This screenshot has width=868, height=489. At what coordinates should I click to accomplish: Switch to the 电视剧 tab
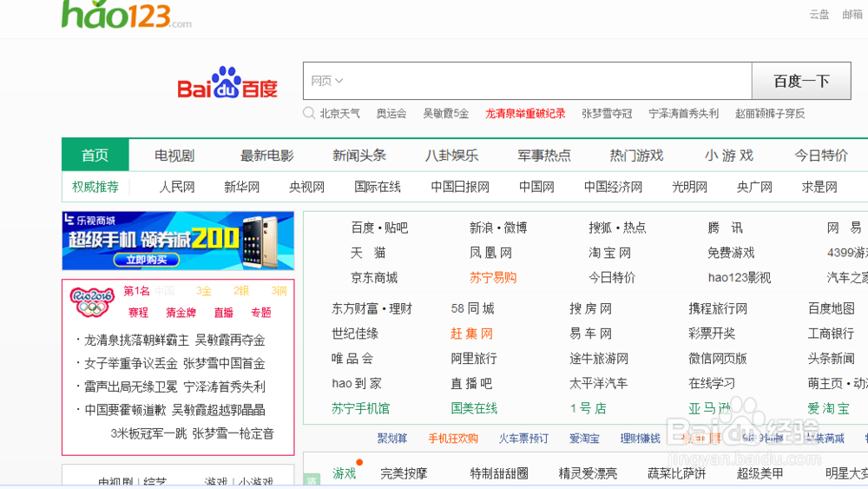(x=174, y=155)
